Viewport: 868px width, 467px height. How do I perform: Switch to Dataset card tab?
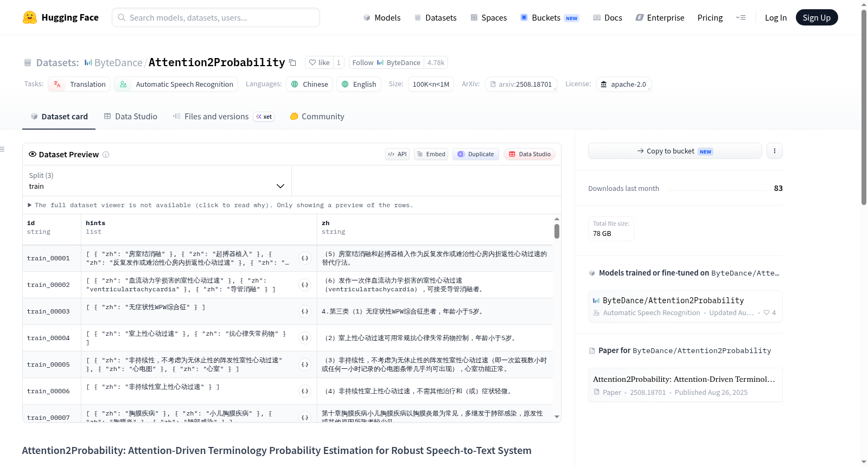[x=59, y=117]
